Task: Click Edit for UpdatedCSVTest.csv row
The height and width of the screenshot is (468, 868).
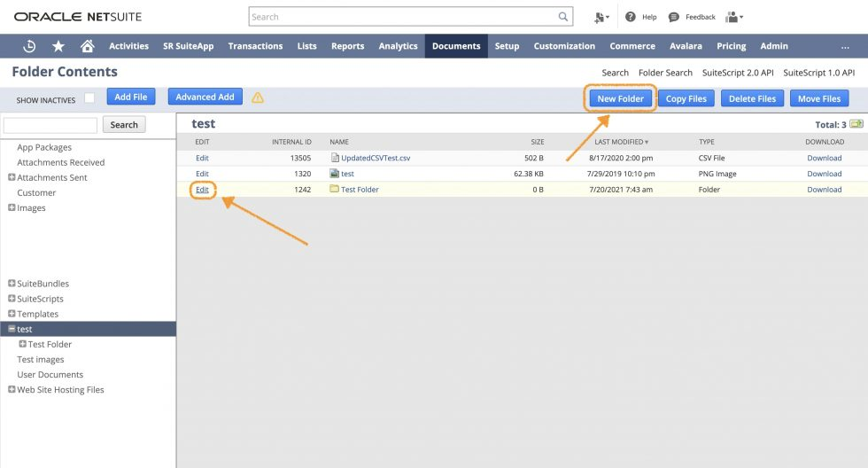Action: tap(202, 158)
